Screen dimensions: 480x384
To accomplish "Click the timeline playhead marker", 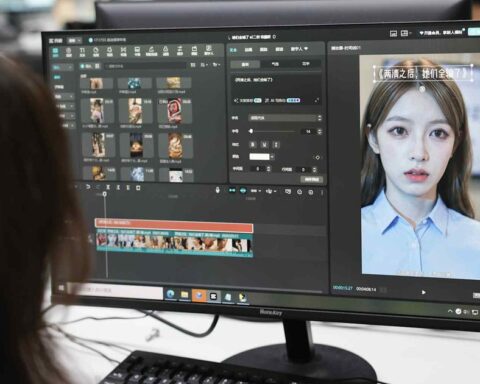I will coord(105,194).
